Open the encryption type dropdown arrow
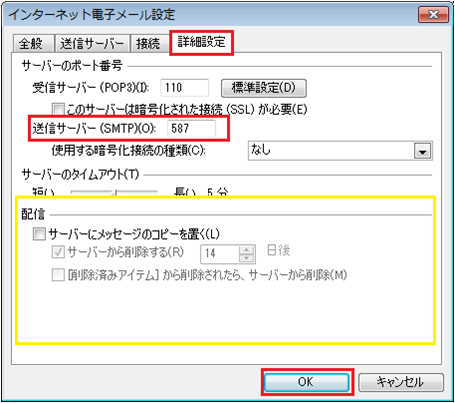 [x=422, y=151]
